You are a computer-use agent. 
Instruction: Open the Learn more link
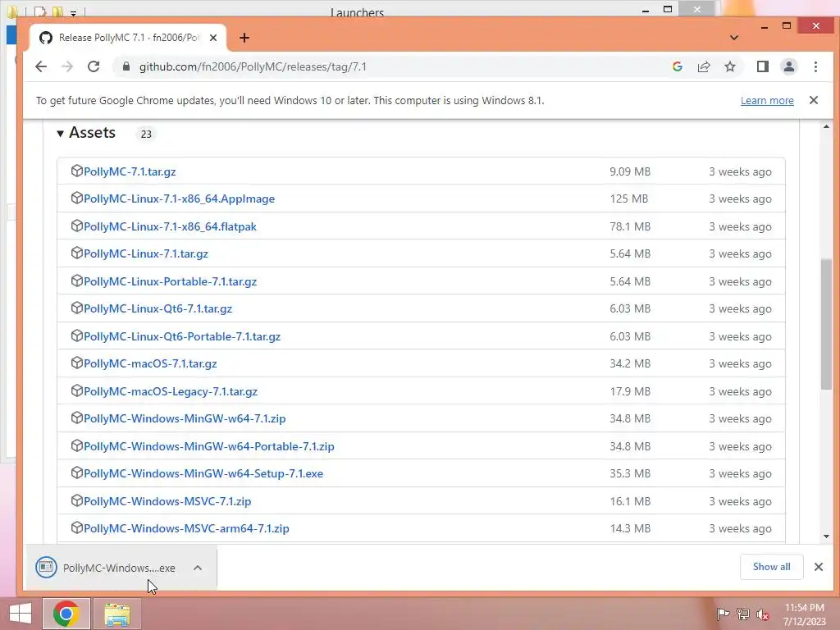[x=767, y=100]
